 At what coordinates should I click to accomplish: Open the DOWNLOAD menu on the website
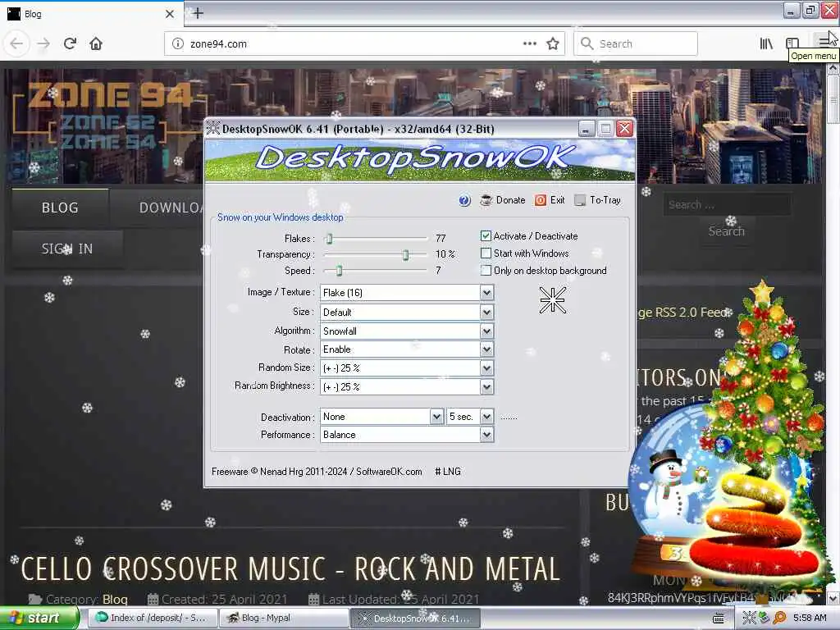click(171, 208)
